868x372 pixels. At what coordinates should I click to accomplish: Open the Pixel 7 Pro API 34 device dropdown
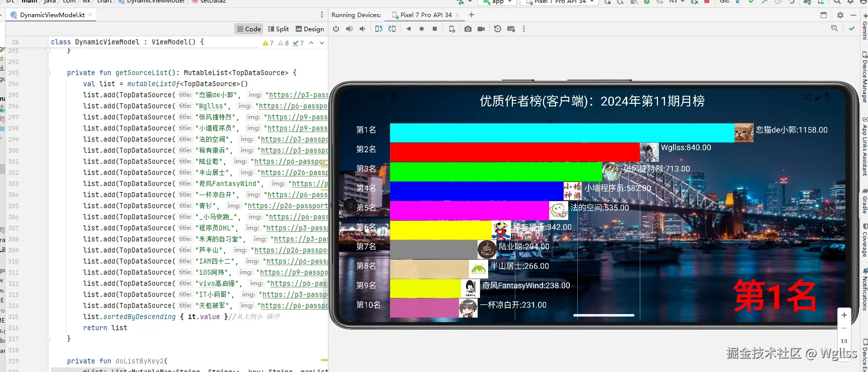559,2
